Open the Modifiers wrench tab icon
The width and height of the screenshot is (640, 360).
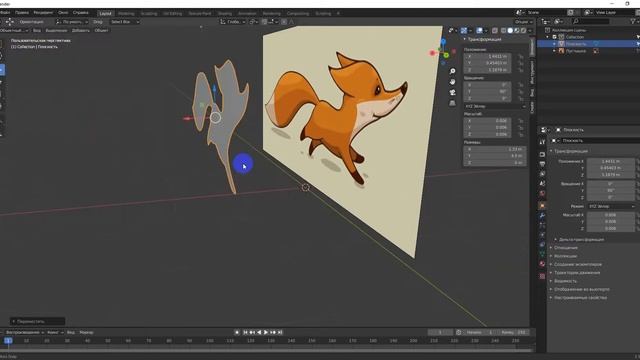click(542, 215)
